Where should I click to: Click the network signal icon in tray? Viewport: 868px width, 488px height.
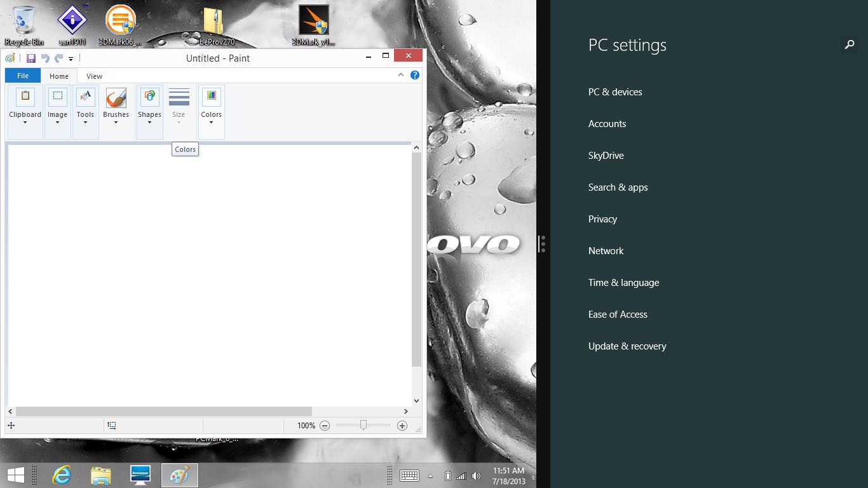pos(461,476)
